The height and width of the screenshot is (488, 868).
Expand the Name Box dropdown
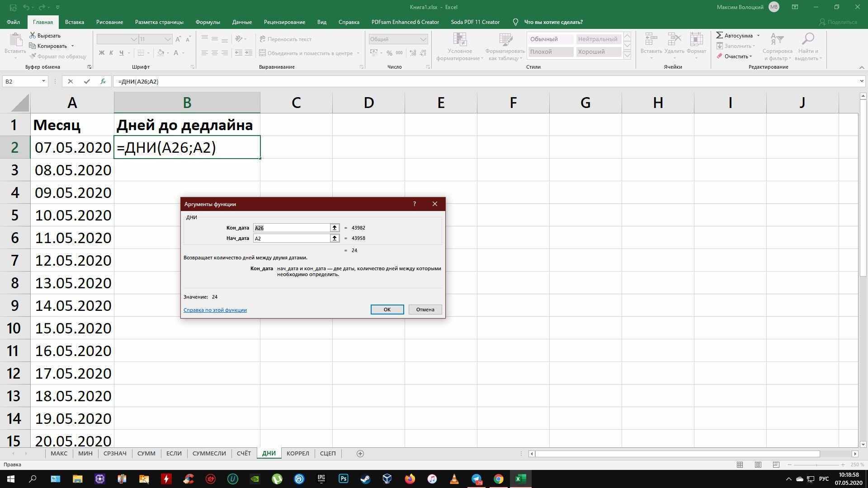(x=43, y=81)
